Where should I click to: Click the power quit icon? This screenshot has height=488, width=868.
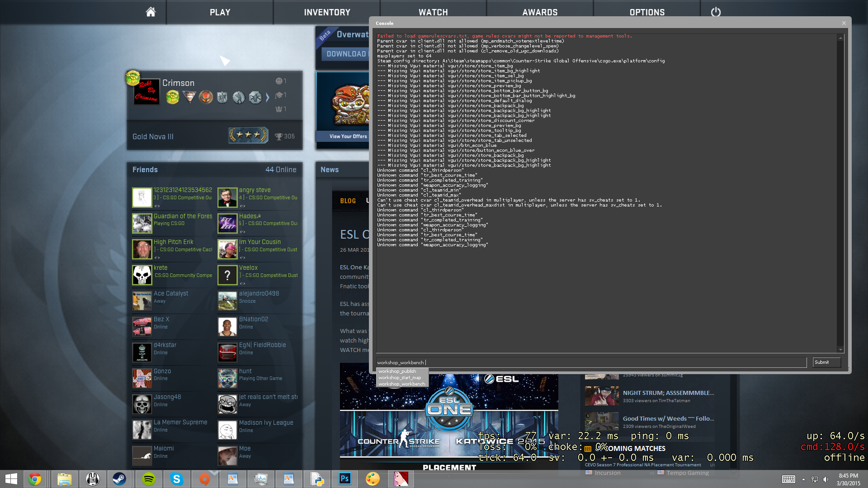pos(716,12)
